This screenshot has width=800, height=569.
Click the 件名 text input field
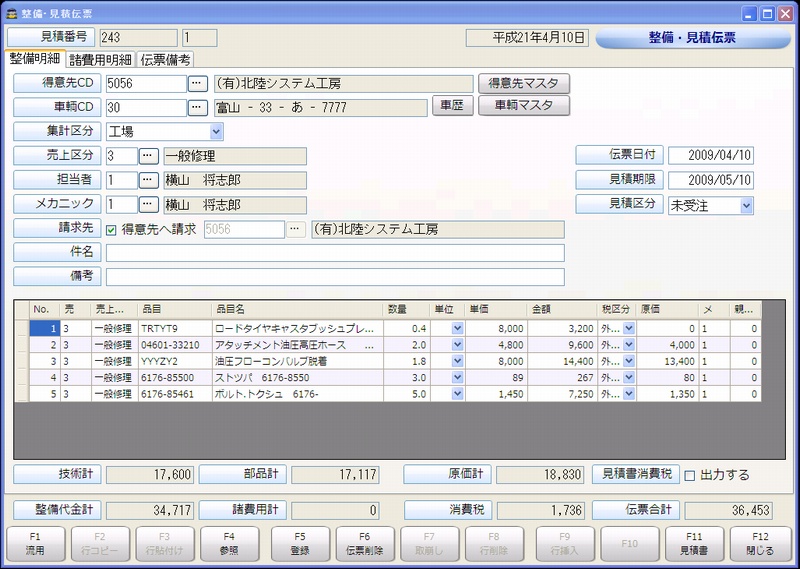[335, 253]
